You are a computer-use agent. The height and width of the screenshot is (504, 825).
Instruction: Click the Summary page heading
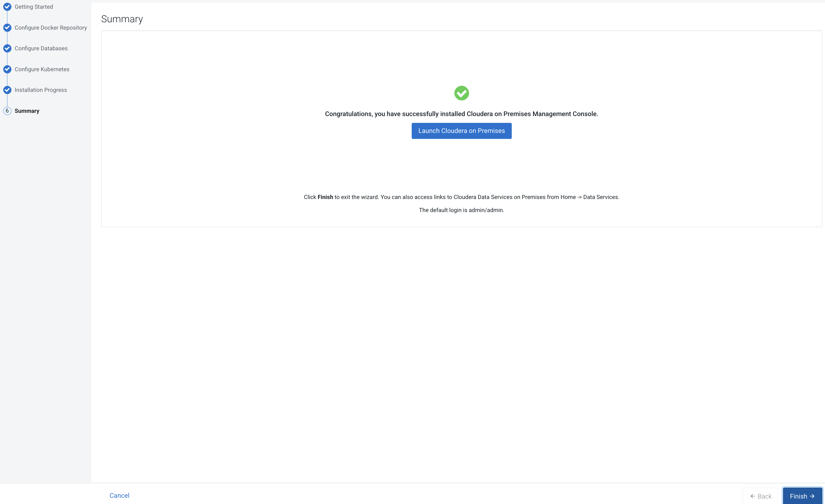click(x=122, y=19)
